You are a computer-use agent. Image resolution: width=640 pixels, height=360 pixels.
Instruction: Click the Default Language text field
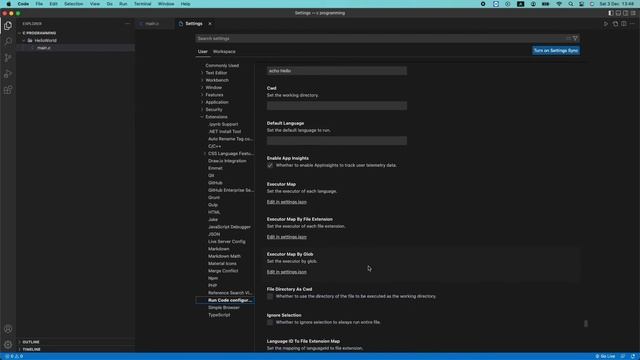pos(337,141)
